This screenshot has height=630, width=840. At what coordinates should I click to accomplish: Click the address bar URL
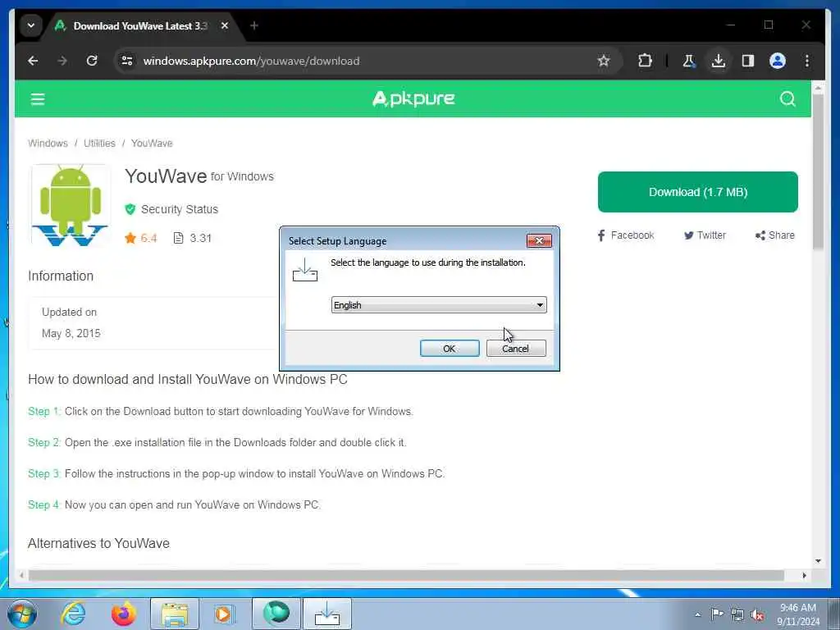point(251,61)
